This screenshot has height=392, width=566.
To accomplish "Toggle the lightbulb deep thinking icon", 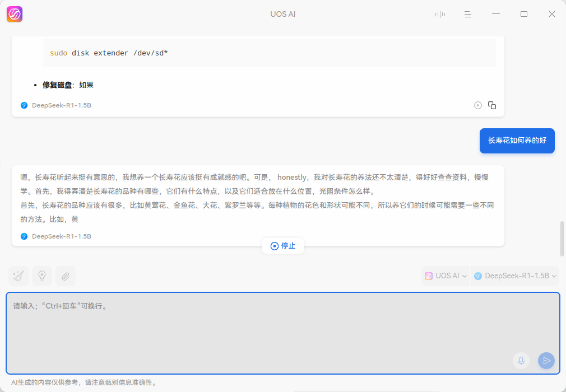I will pos(42,276).
